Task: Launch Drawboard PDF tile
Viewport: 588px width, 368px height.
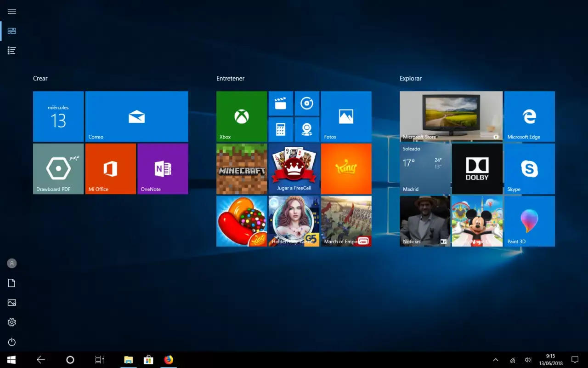Action: [x=58, y=169]
